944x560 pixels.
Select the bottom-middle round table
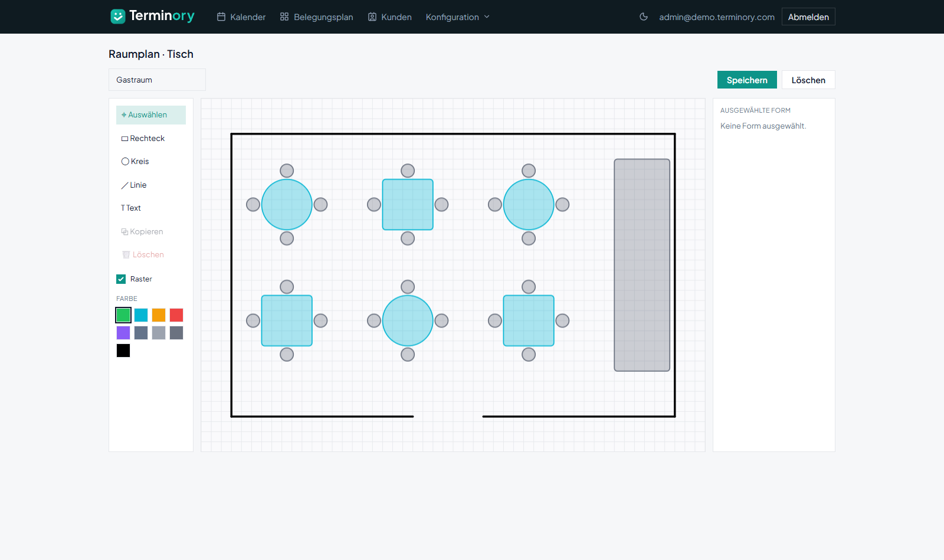pos(408,320)
